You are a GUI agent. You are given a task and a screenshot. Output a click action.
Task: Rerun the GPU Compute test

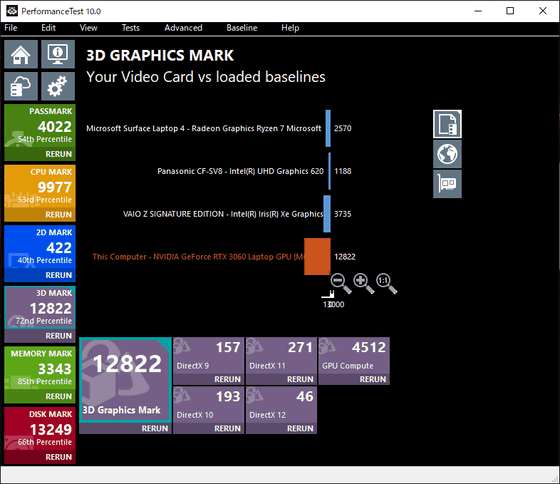372,379
